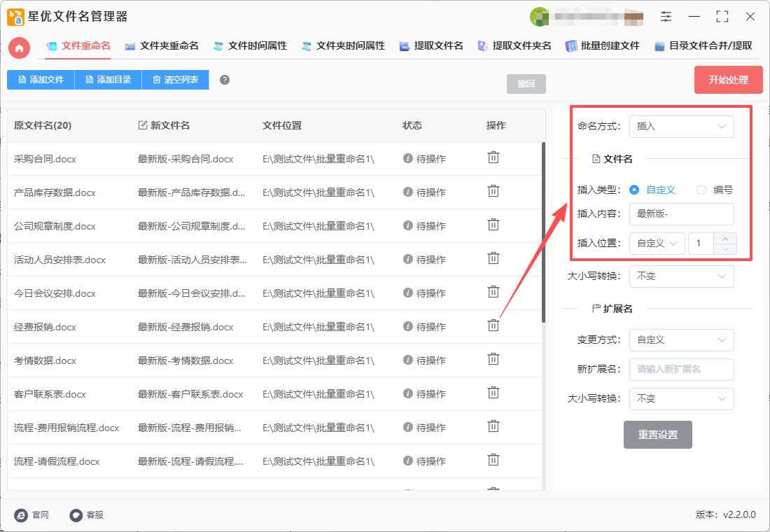The height and width of the screenshot is (532, 770).
Task: Delete the 客户联系表.docx row
Action: [493, 393]
